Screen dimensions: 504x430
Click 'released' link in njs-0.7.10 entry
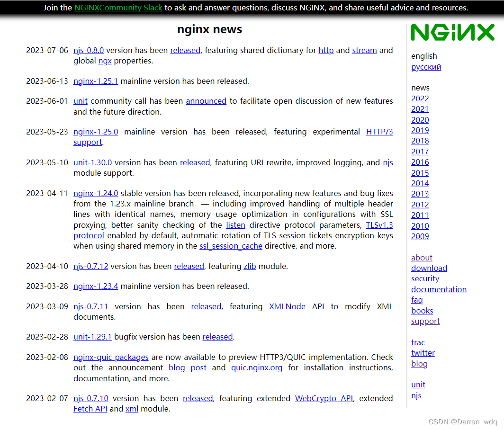pyautogui.click(x=198, y=399)
